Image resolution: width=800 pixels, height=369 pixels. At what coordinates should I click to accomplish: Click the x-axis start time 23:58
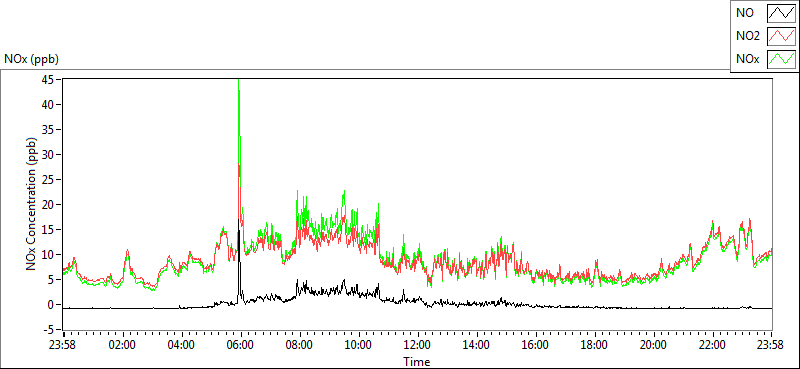[63, 345]
